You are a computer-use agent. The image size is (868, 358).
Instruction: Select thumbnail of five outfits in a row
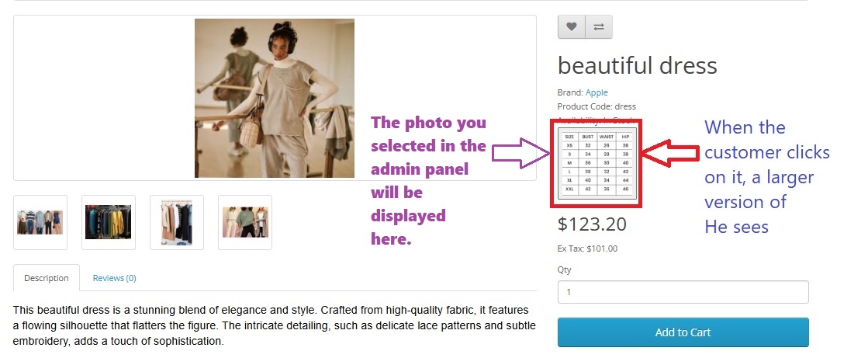(40, 222)
